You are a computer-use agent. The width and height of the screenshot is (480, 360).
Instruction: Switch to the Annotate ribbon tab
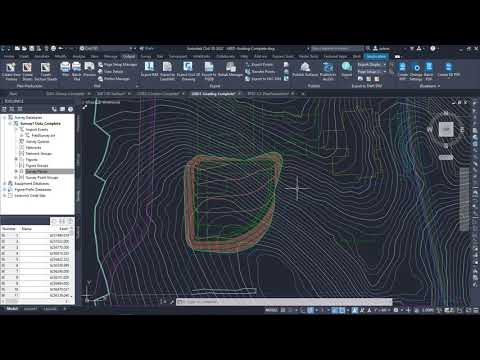pyautogui.click(x=42, y=56)
